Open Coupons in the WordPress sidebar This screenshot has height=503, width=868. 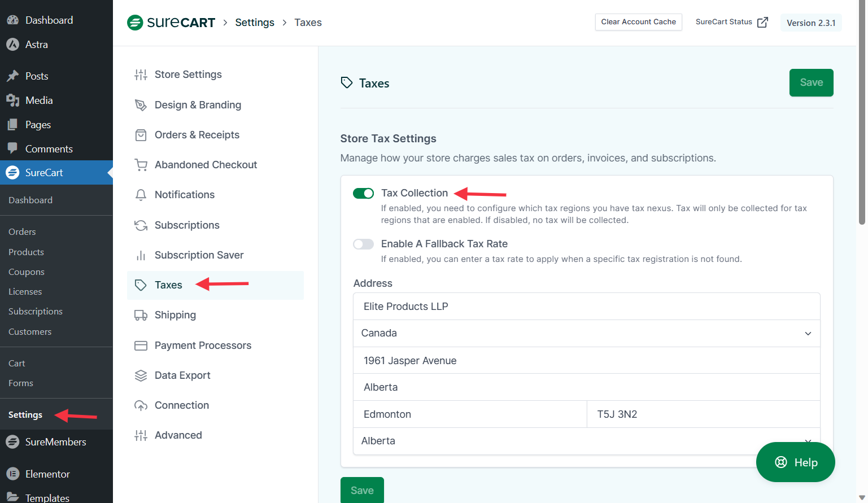click(x=27, y=272)
